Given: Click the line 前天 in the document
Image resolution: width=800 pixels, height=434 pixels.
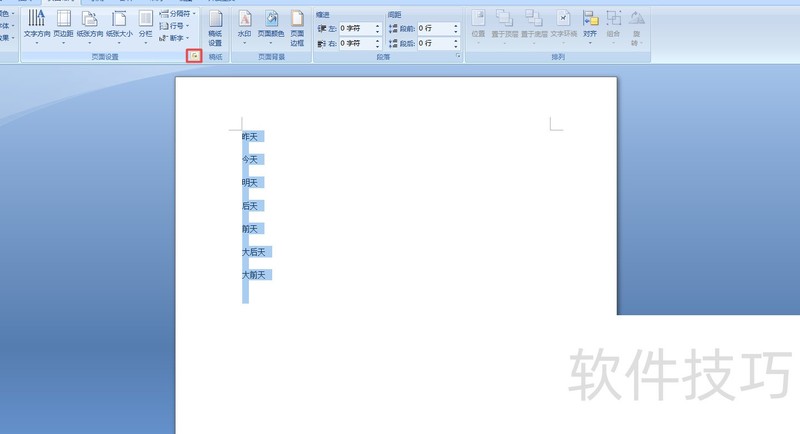Looking at the screenshot, I should pyautogui.click(x=249, y=229).
